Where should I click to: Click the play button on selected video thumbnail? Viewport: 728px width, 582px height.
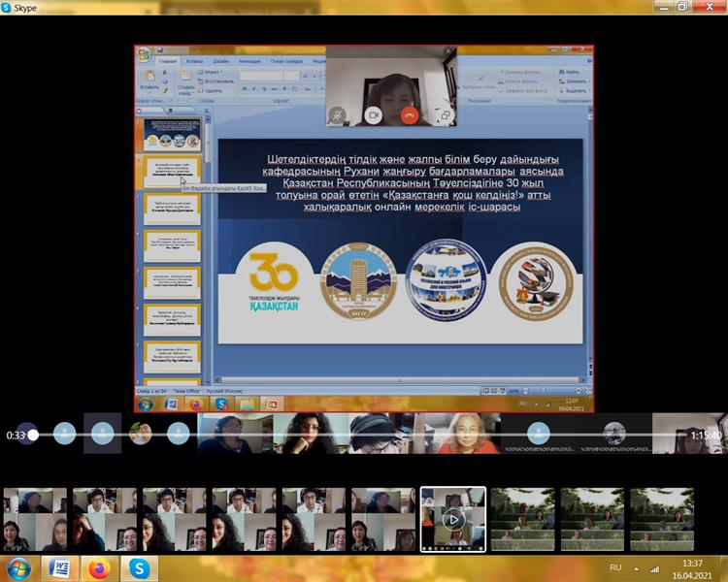point(452,519)
